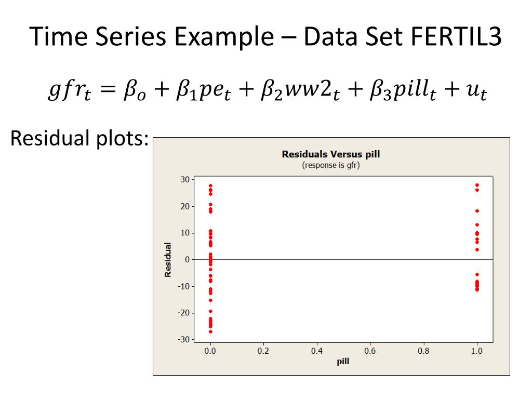Screen dimensions: 532x399
Task: Select the lowest red point at pill 0.0
Action: click(x=210, y=331)
